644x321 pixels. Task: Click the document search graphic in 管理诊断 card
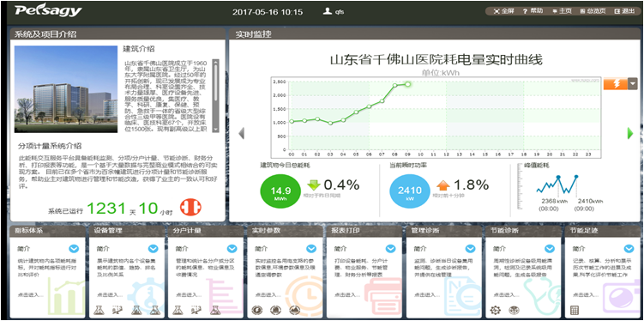[x=463, y=297]
